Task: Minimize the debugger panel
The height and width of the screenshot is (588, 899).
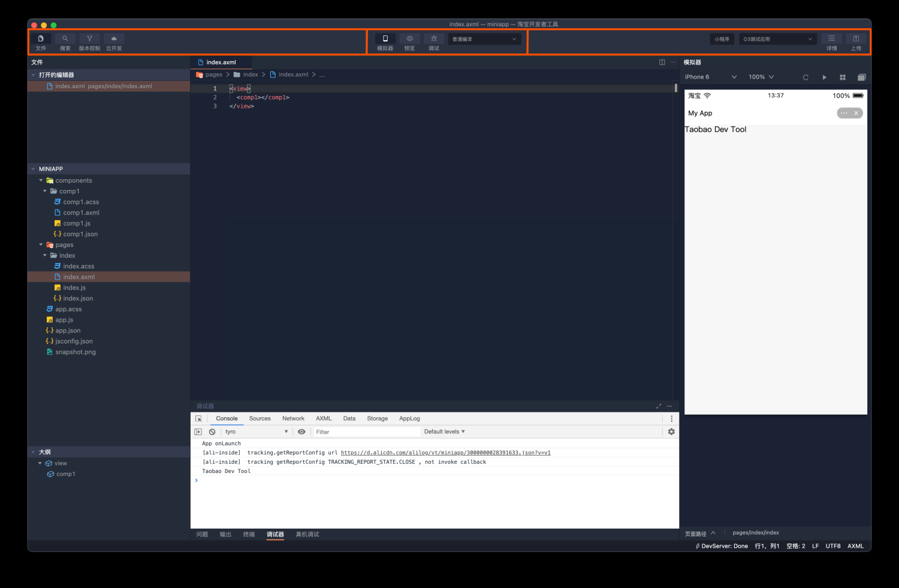Action: pyautogui.click(x=669, y=406)
